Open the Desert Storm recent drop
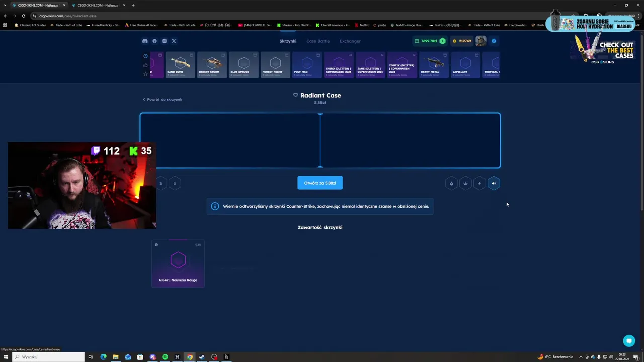644x362 pixels. click(x=212, y=65)
